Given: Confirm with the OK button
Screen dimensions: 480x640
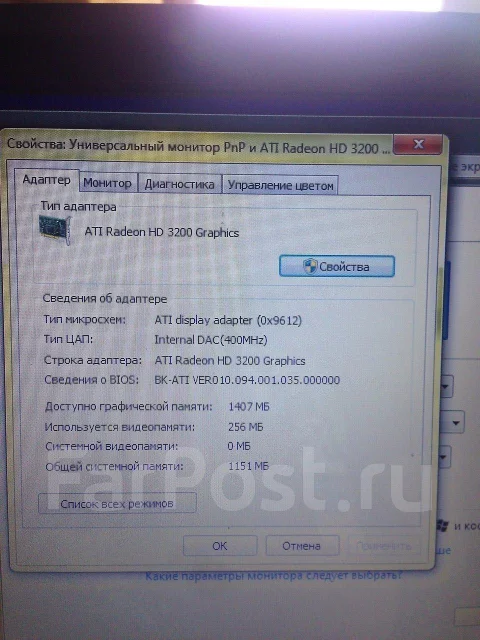Looking at the screenshot, I should 220,546.
